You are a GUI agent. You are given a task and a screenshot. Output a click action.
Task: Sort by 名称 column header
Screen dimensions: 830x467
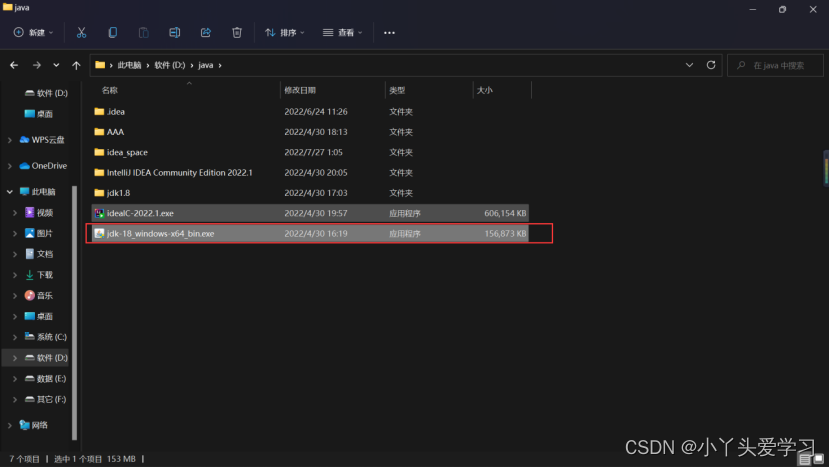tap(110, 91)
